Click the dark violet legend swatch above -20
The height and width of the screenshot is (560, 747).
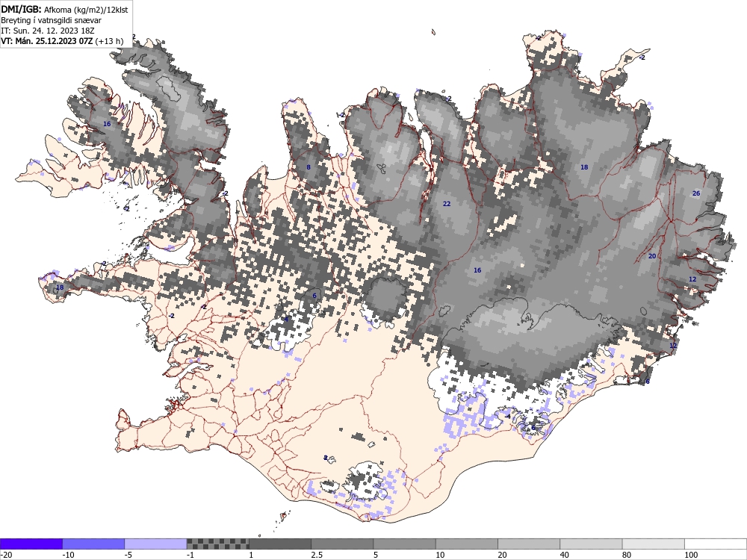tap(31, 544)
